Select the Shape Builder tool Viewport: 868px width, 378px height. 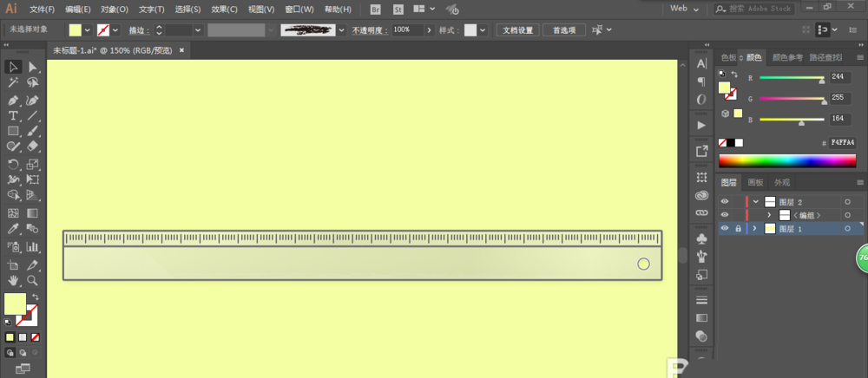(13, 194)
